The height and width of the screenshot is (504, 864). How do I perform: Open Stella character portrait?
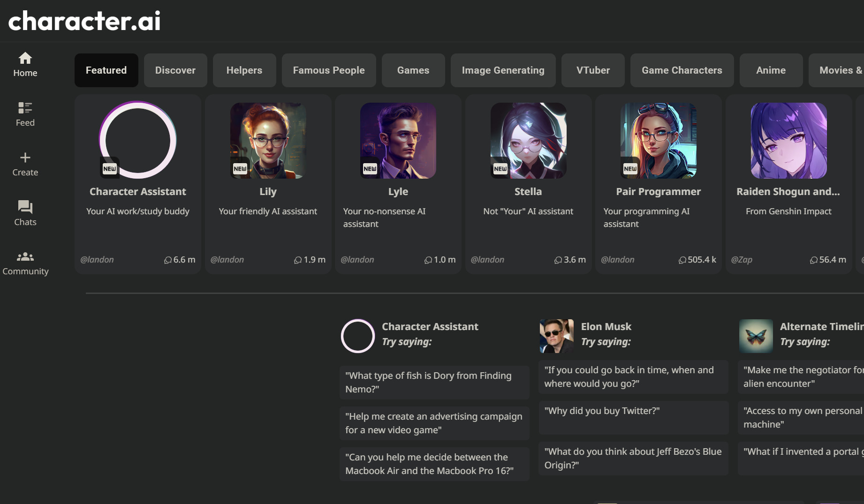click(529, 141)
